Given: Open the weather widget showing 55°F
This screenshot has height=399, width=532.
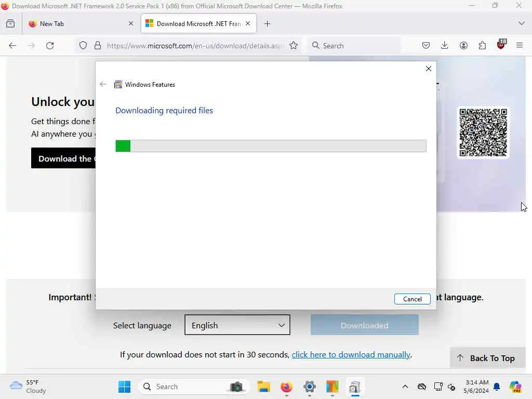Looking at the screenshot, I should coord(28,387).
